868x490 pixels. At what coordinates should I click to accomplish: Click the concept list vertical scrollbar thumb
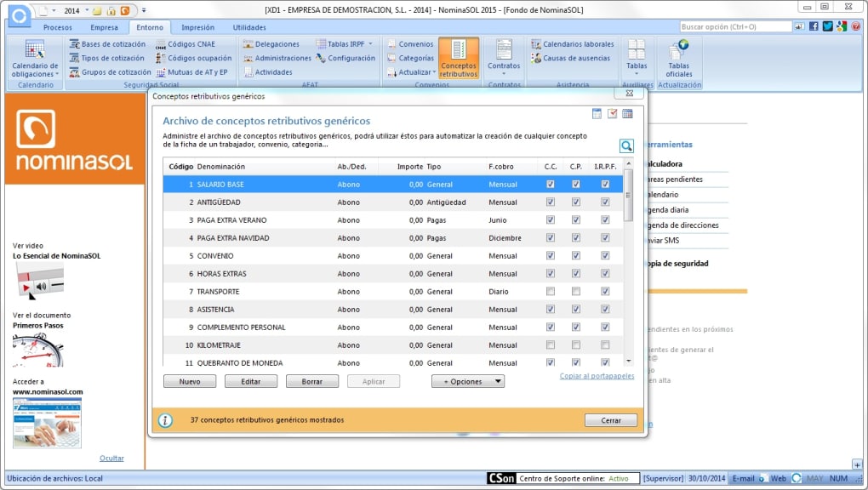[x=628, y=196]
